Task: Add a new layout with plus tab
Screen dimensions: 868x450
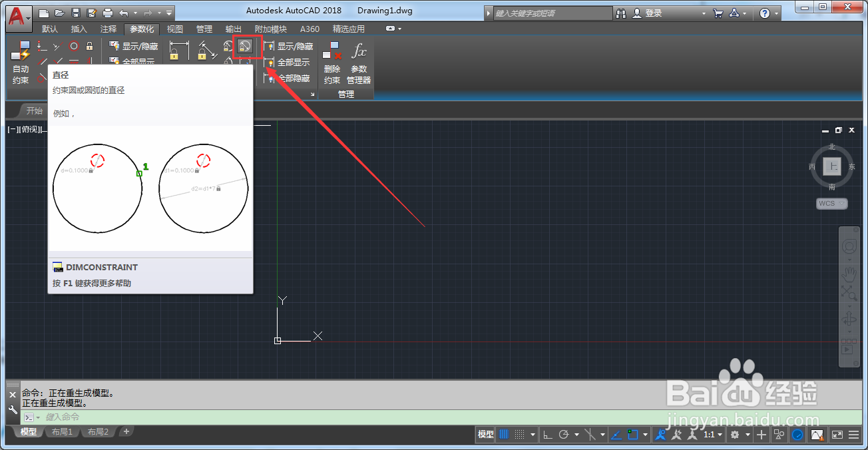Action: pos(126,431)
